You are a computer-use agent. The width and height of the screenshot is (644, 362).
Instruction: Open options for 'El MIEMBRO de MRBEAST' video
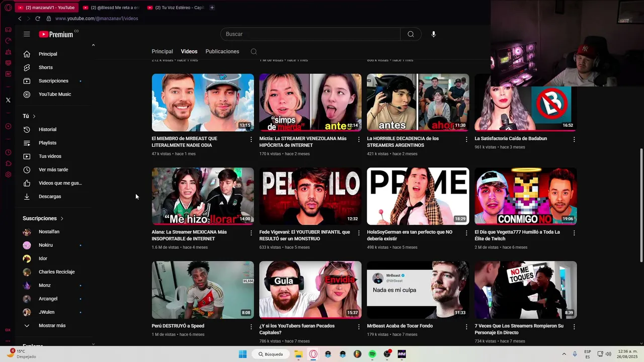[251, 139]
